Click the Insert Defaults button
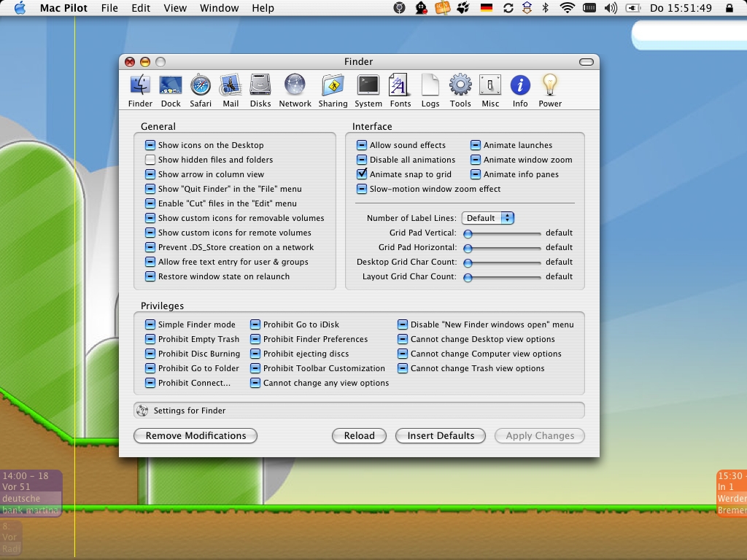Image resolution: width=747 pixels, height=560 pixels. coord(441,436)
